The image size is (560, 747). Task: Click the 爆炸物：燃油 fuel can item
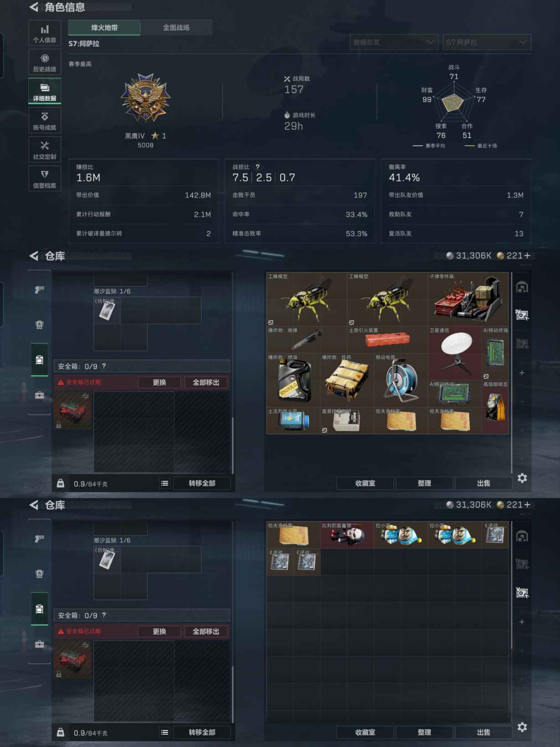293,380
